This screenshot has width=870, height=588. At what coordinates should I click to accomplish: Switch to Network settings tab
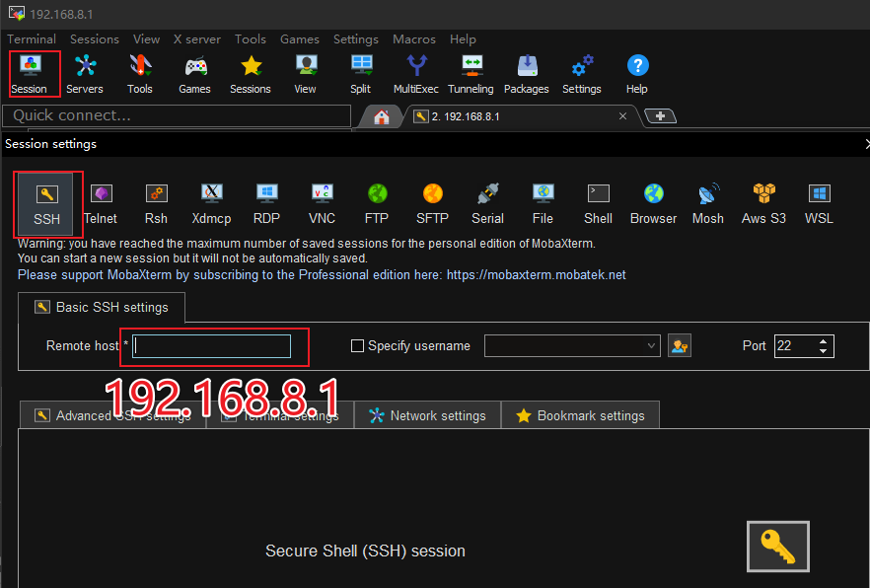[427, 415]
